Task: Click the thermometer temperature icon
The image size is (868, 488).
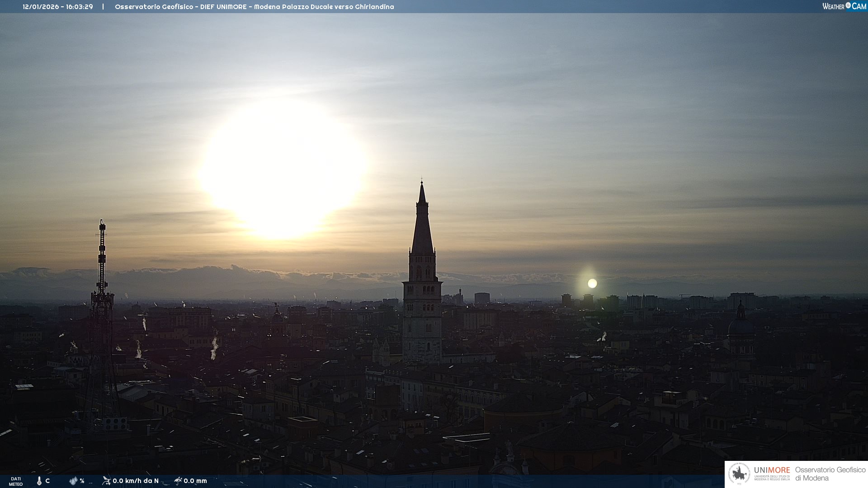Action: 39,481
